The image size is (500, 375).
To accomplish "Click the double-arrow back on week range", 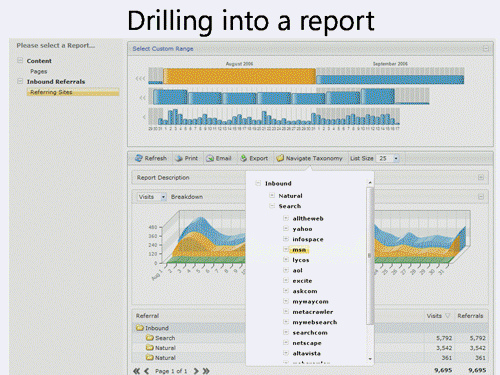I will click(142, 98).
